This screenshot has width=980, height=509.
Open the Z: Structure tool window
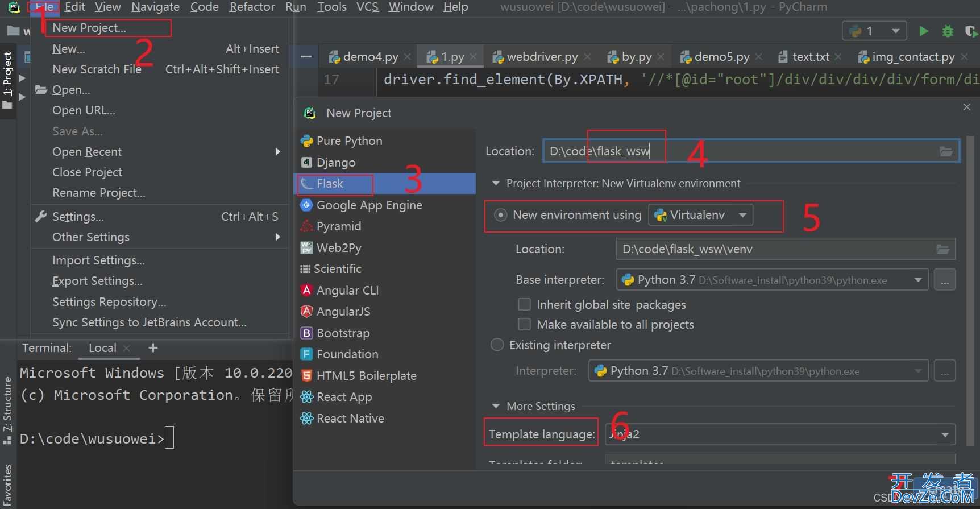pyautogui.click(x=7, y=411)
